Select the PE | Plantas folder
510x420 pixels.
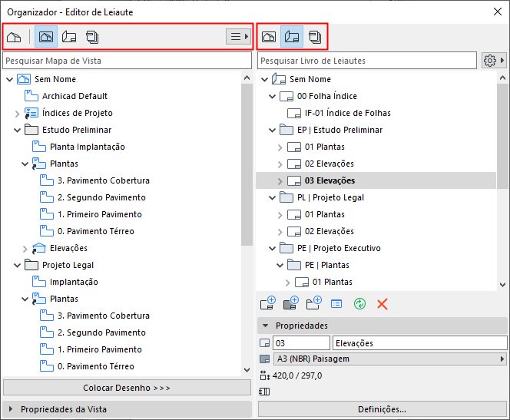point(327,265)
